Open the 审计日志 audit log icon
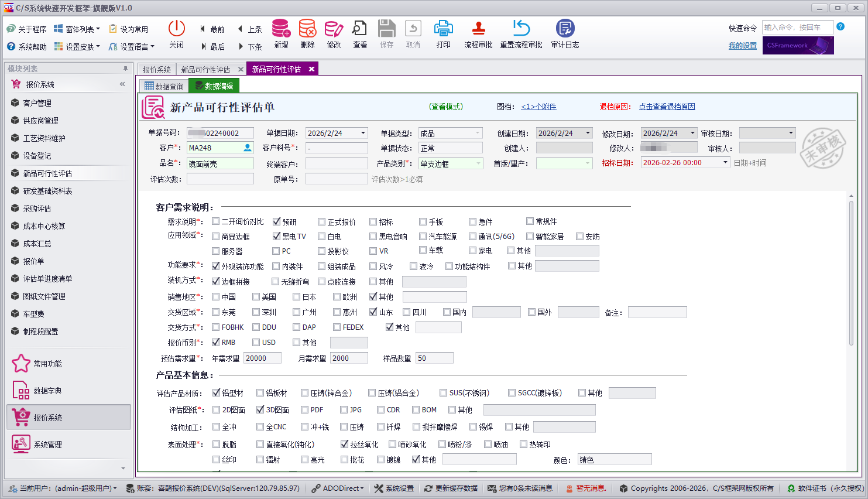868x499 pixels. [x=565, y=28]
